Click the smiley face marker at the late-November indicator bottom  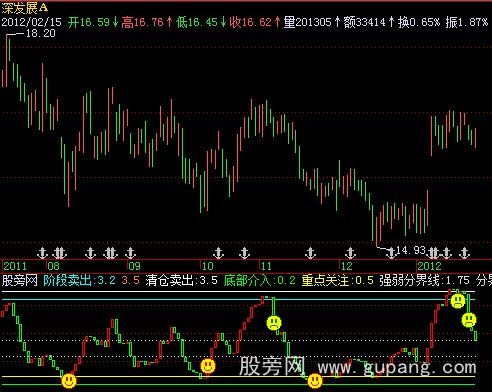point(315,381)
